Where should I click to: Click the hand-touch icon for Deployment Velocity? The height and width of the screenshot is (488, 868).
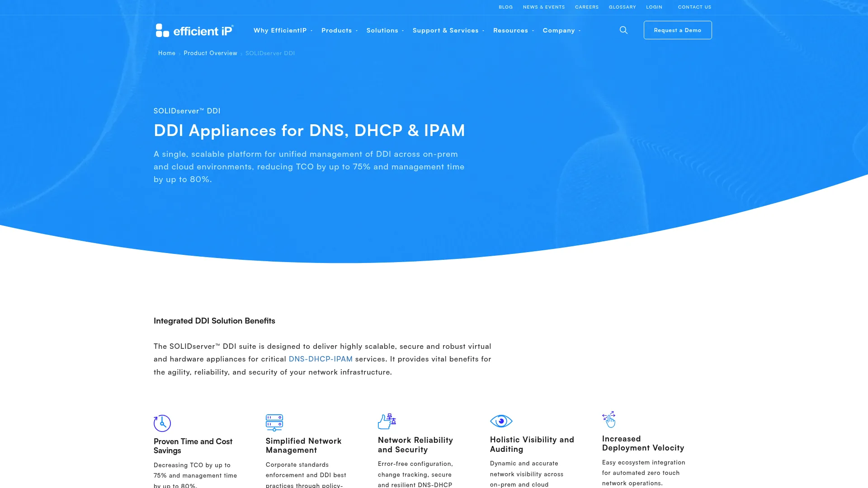609,419
